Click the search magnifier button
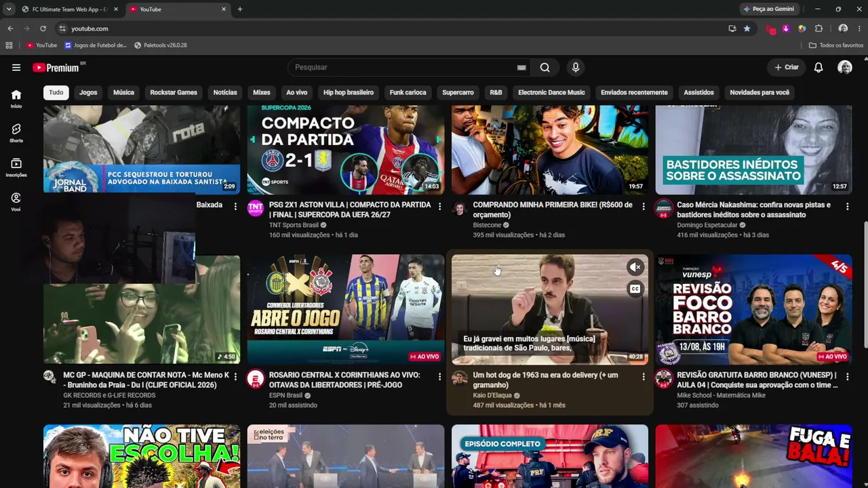 [x=545, y=67]
